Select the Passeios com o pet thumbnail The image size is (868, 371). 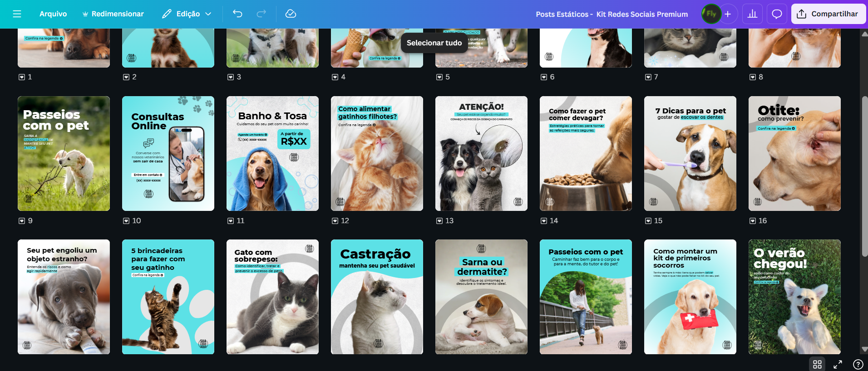tap(64, 153)
